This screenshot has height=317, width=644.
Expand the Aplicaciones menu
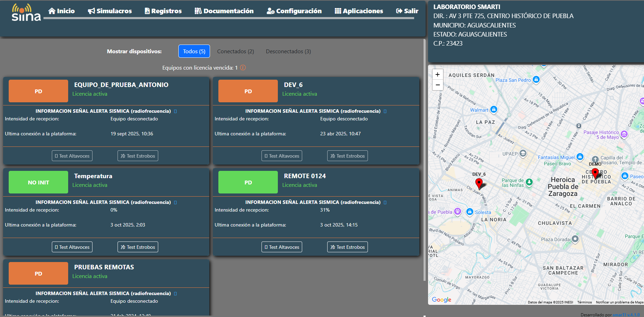click(359, 11)
